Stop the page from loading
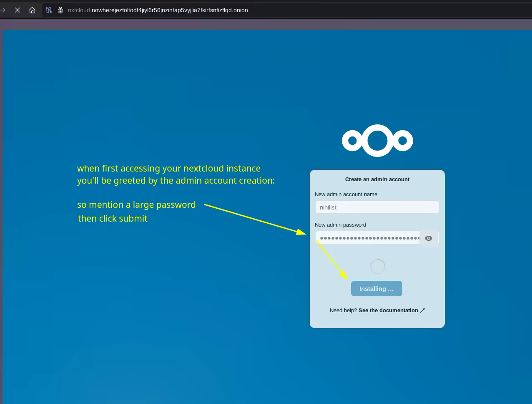 pos(18,10)
